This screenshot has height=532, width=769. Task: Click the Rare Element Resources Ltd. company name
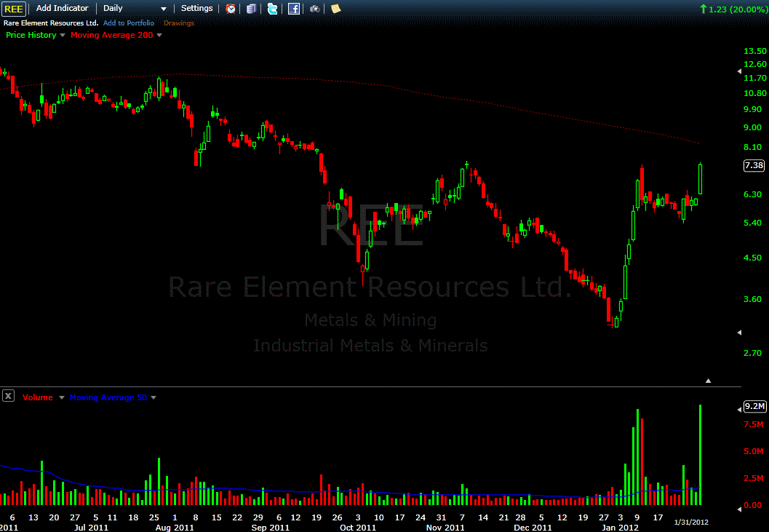coord(51,23)
